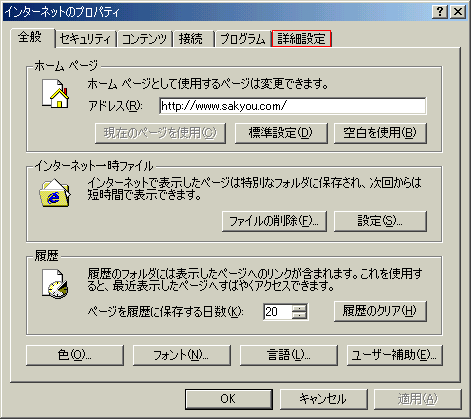
Task: Open the 色(O)... colors dialog
Action: pyautogui.click(x=75, y=355)
